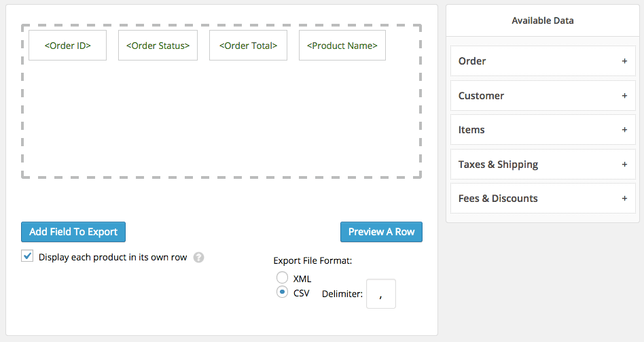Open the Items data section
644x342 pixels.
pos(471,130)
